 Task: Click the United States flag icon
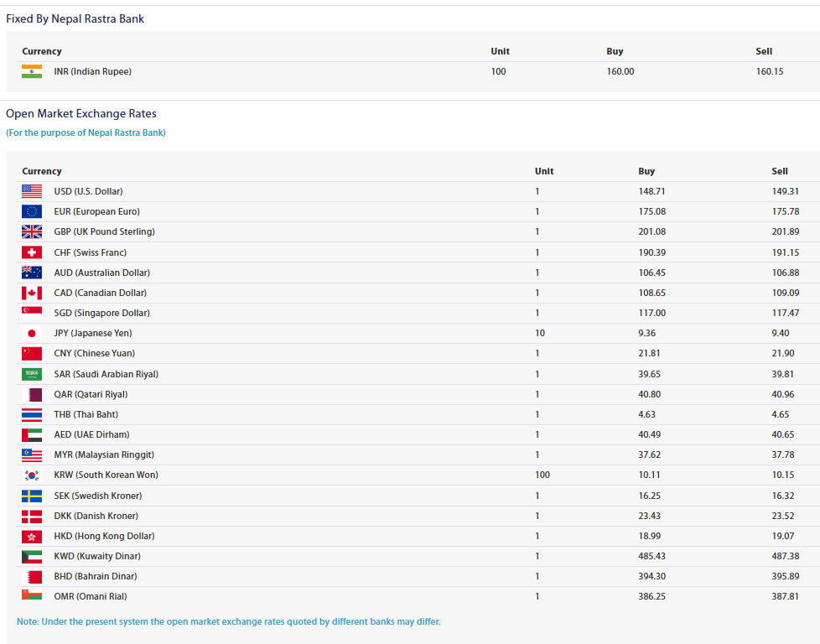point(32,191)
